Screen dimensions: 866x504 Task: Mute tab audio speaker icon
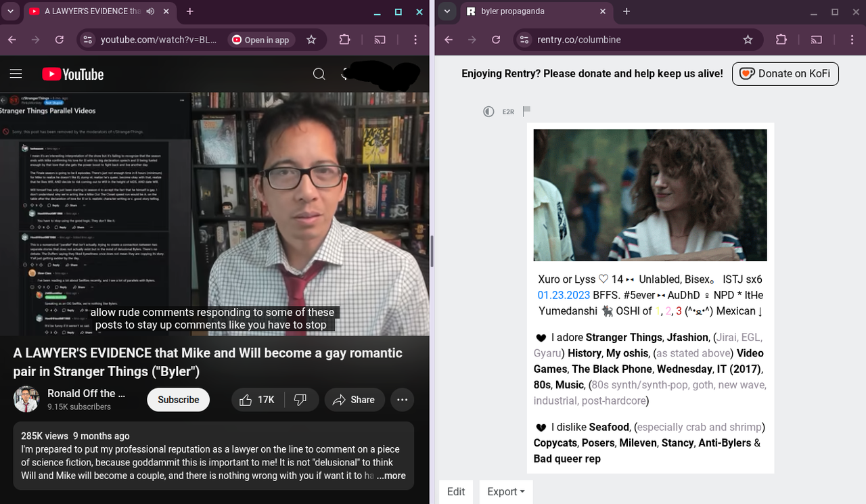click(x=150, y=12)
